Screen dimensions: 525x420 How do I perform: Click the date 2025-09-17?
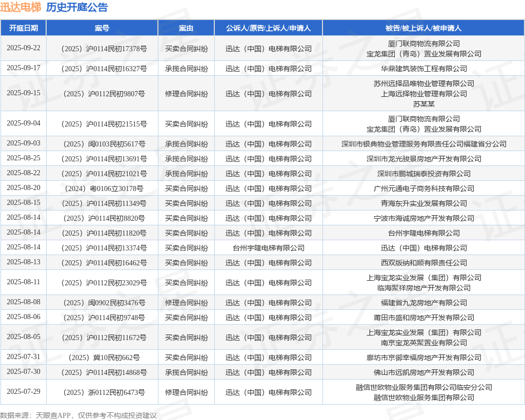pyautogui.click(x=24, y=68)
